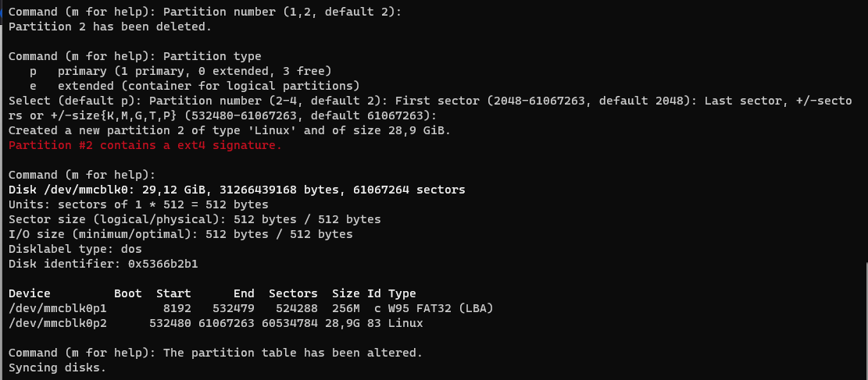This screenshot has width=868, height=380.
Task: Click the 256M size value in table
Action: [x=346, y=308]
